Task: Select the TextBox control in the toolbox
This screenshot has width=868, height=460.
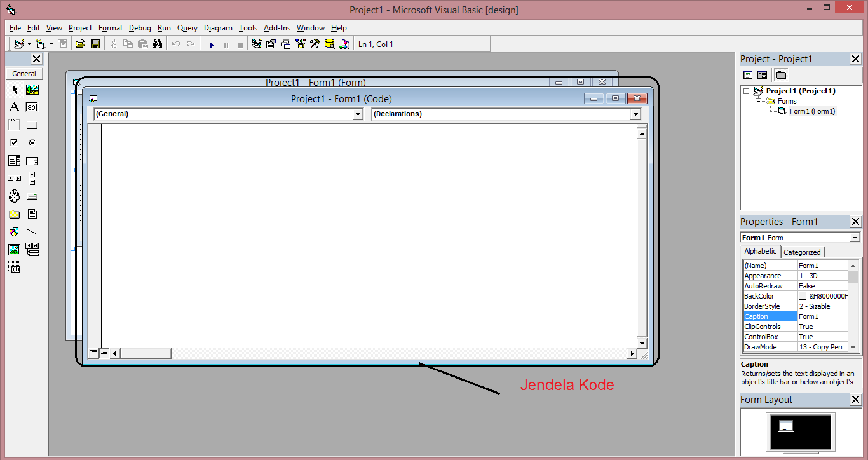Action: 32,107
